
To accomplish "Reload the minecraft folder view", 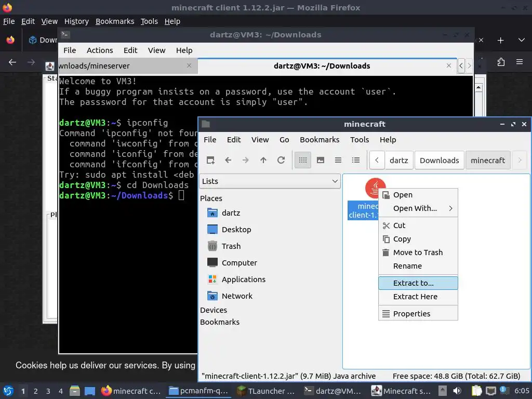I will click(x=281, y=160).
